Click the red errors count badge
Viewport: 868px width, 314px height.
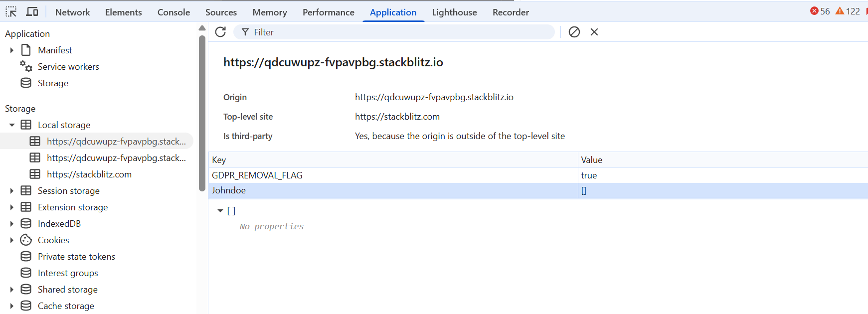point(820,11)
